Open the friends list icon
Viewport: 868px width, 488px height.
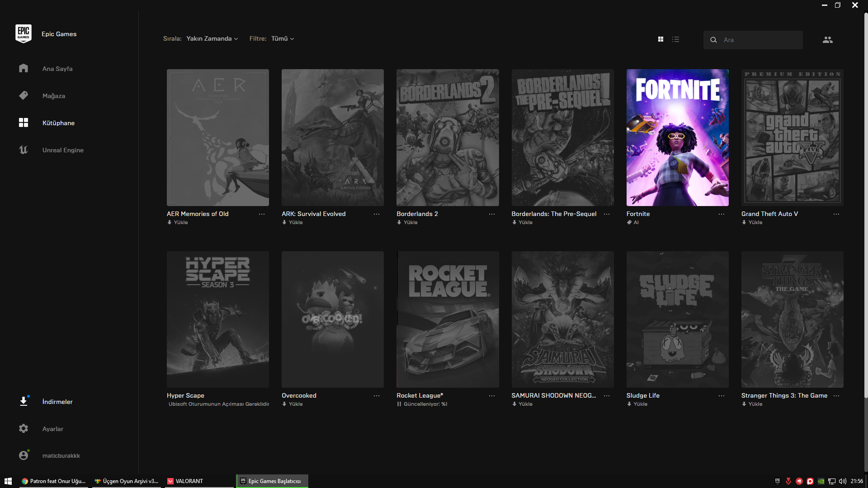pos(827,40)
